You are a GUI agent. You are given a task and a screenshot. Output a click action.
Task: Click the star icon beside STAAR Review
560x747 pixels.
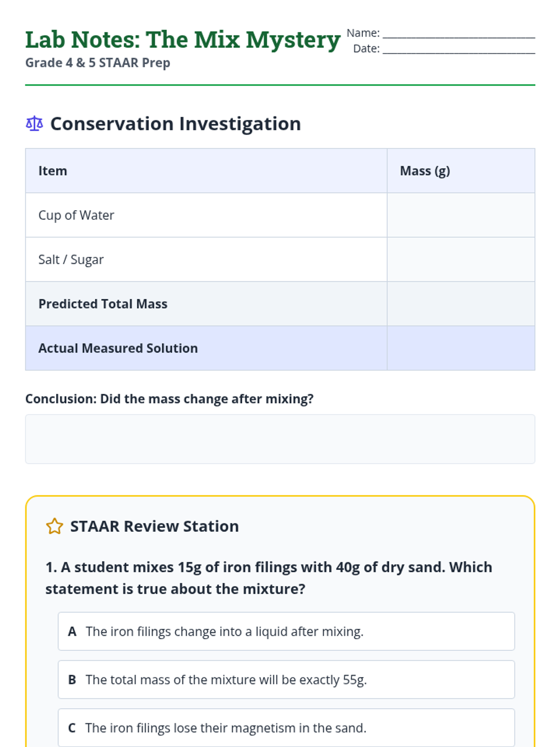click(55, 526)
